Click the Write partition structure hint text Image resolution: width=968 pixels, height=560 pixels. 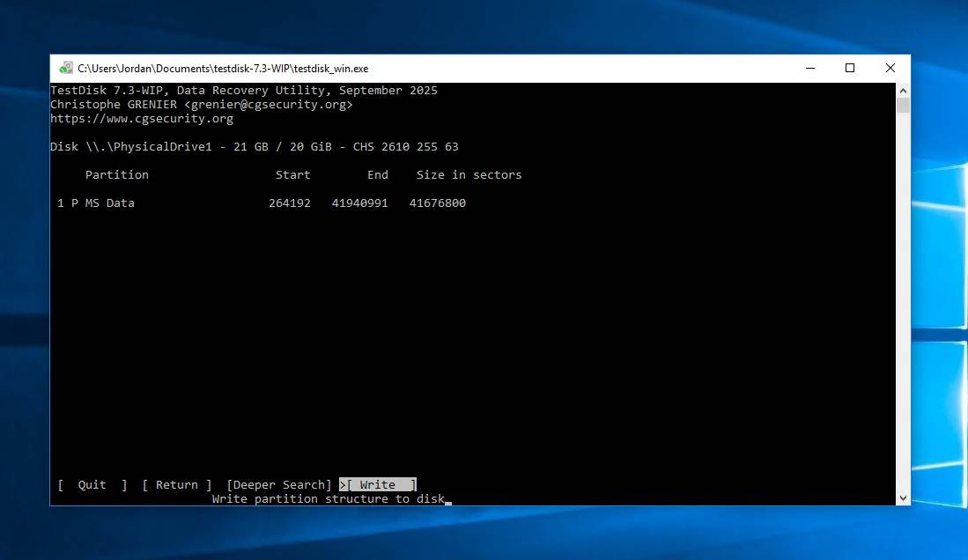click(x=328, y=499)
